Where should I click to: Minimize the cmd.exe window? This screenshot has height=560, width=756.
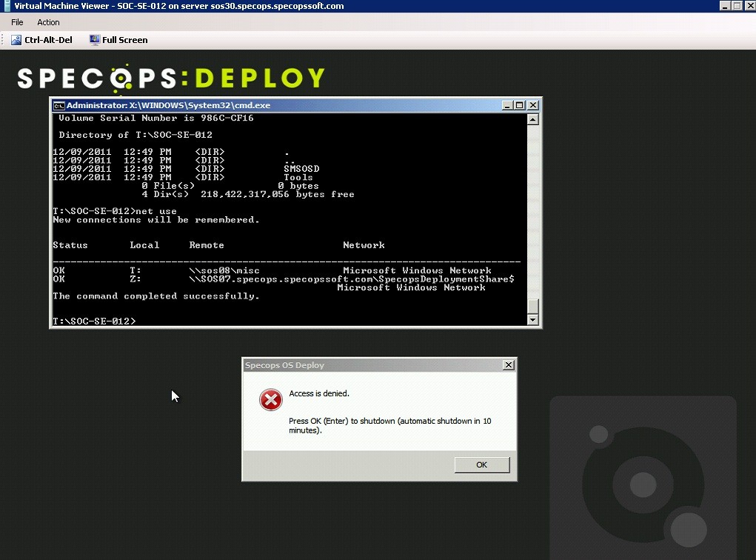point(507,105)
